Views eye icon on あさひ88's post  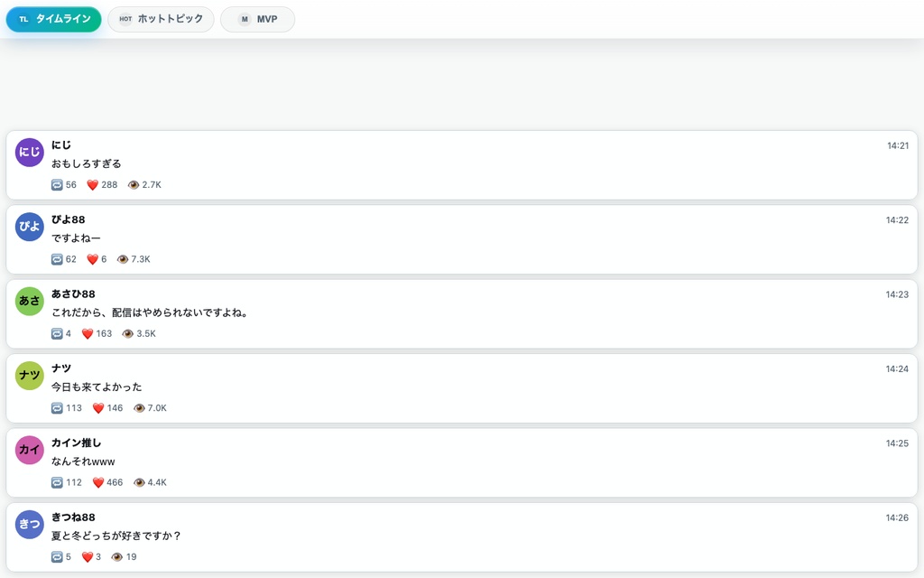pos(128,333)
